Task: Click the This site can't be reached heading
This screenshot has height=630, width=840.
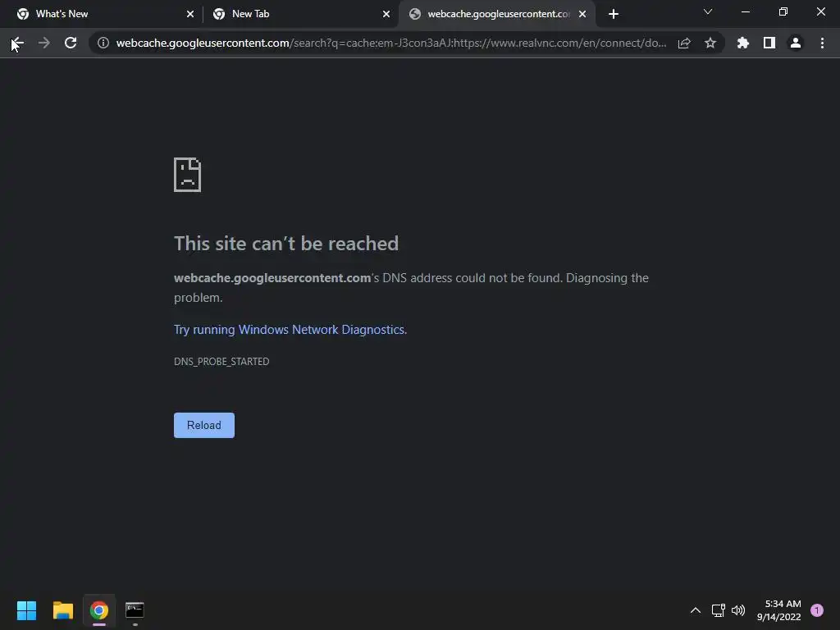Action: tap(286, 244)
